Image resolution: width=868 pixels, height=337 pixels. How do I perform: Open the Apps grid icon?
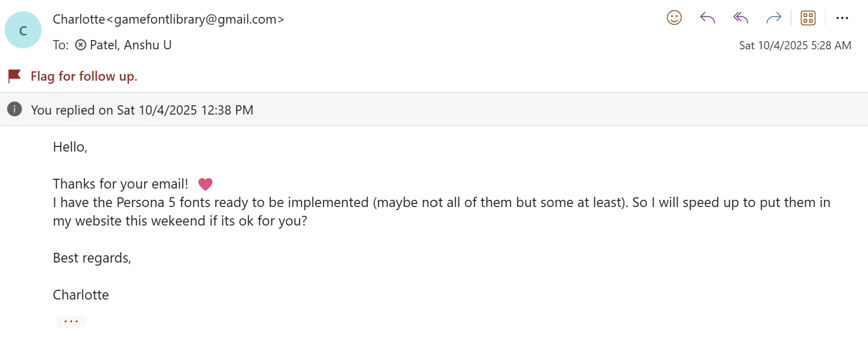pos(808,18)
